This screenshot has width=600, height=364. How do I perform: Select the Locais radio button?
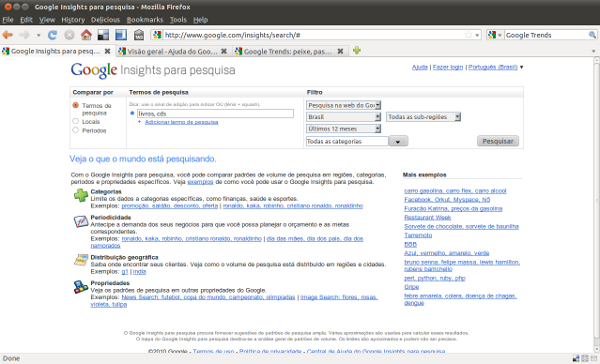[75, 121]
